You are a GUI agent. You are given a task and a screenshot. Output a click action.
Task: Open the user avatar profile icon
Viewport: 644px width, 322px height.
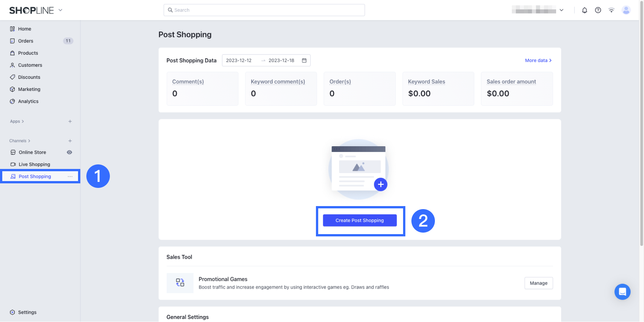pos(626,10)
